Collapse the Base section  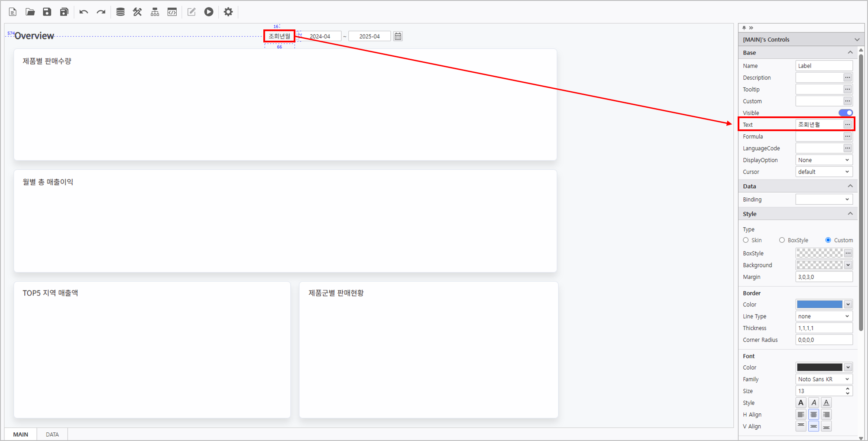click(x=850, y=53)
